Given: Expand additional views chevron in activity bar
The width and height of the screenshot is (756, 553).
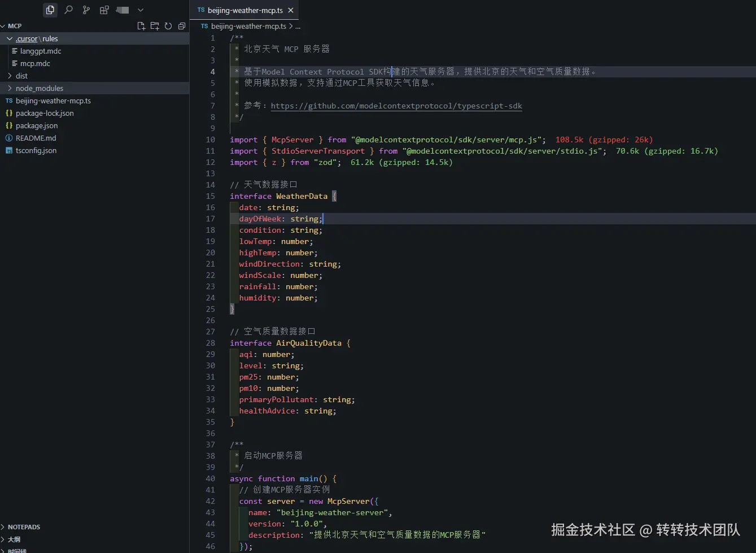Looking at the screenshot, I should click(x=141, y=10).
